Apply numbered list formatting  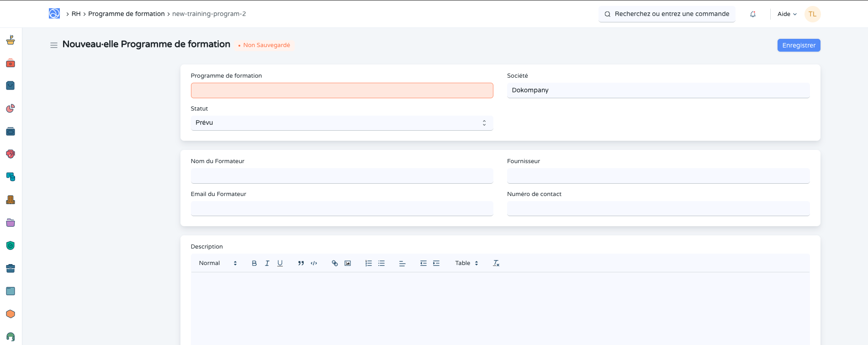[369, 263]
